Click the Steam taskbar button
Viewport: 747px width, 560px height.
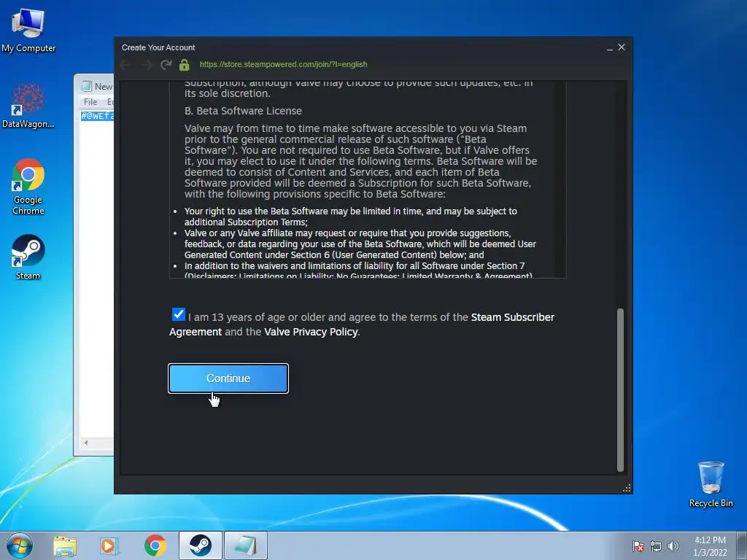click(200, 545)
